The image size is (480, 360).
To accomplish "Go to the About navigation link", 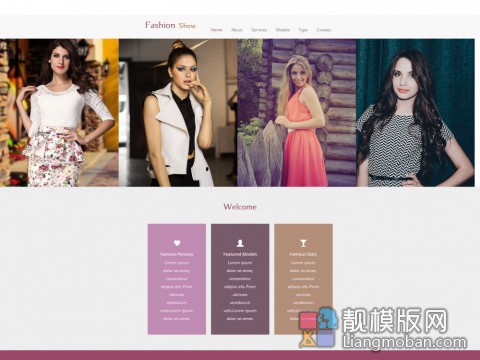I will pos(237,30).
